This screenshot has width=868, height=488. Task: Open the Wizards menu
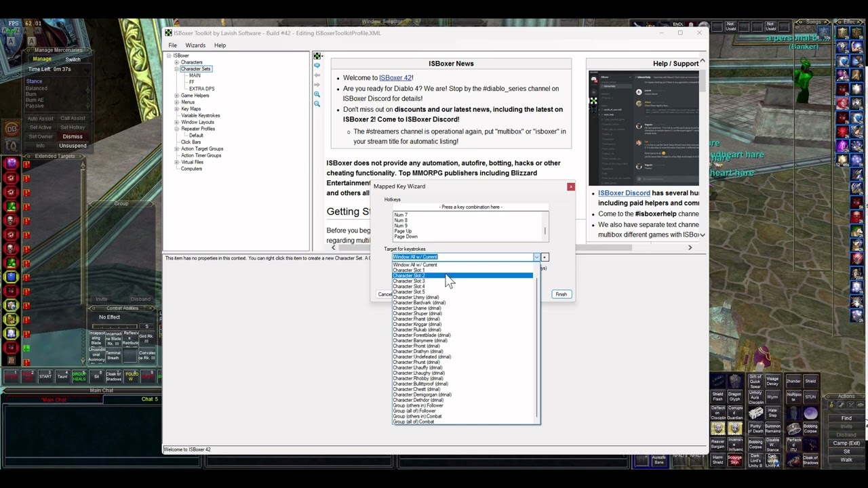[x=195, y=45]
